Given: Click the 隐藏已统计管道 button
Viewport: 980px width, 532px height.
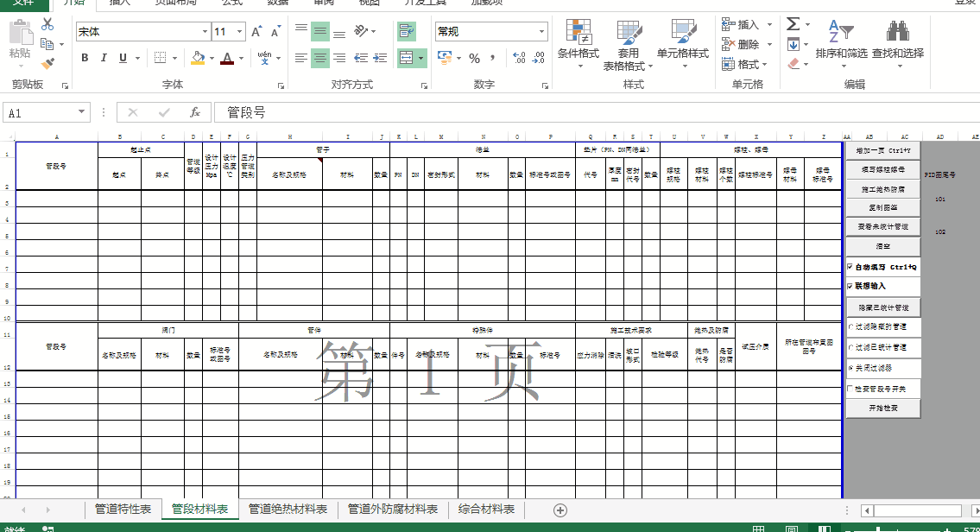Looking at the screenshot, I should (x=882, y=307).
